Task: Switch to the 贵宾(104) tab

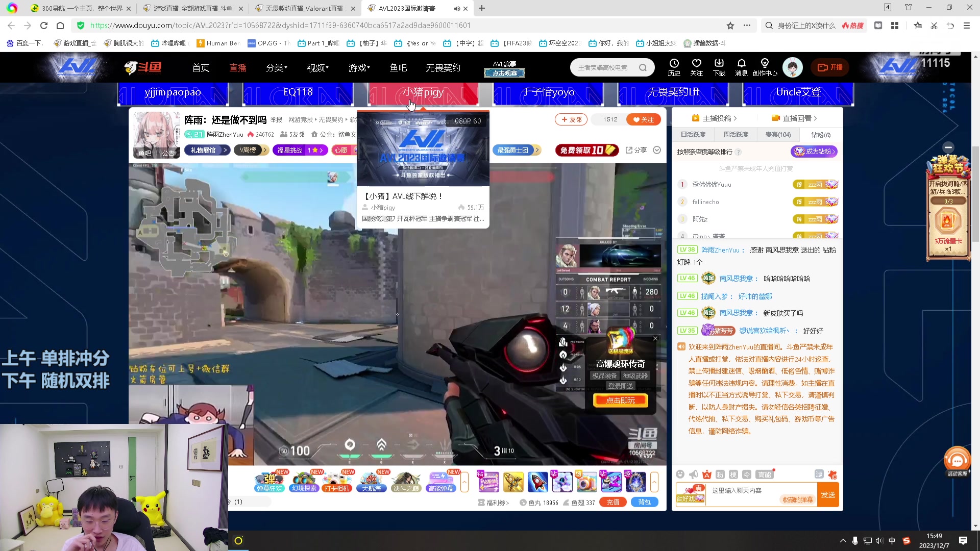Action: [778, 135]
